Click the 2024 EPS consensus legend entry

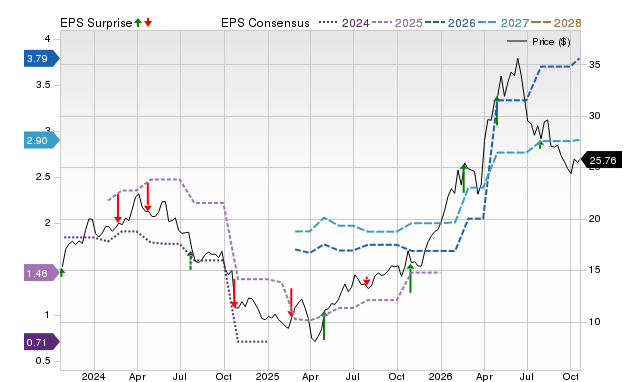(x=344, y=23)
